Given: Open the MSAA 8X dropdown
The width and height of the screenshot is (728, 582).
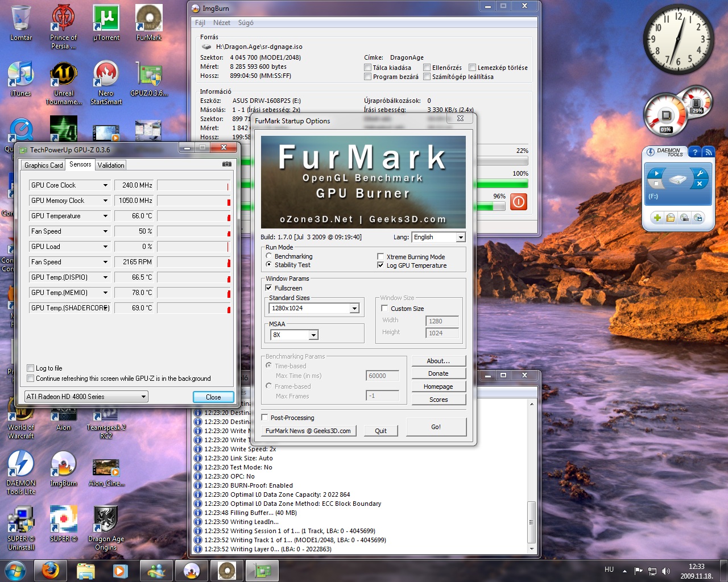Looking at the screenshot, I should [294, 335].
